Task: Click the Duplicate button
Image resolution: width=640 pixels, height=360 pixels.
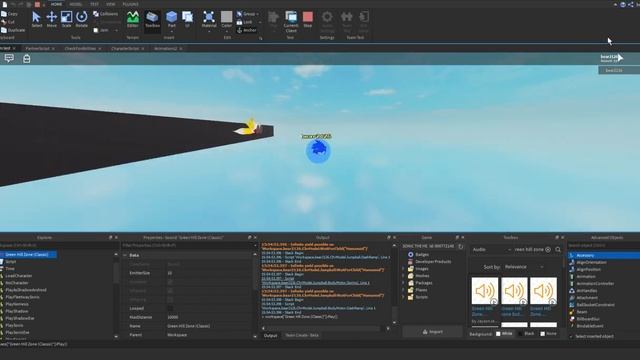Action: point(13,30)
